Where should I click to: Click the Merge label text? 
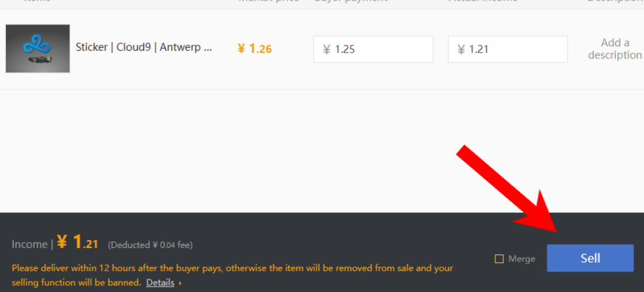coord(522,258)
